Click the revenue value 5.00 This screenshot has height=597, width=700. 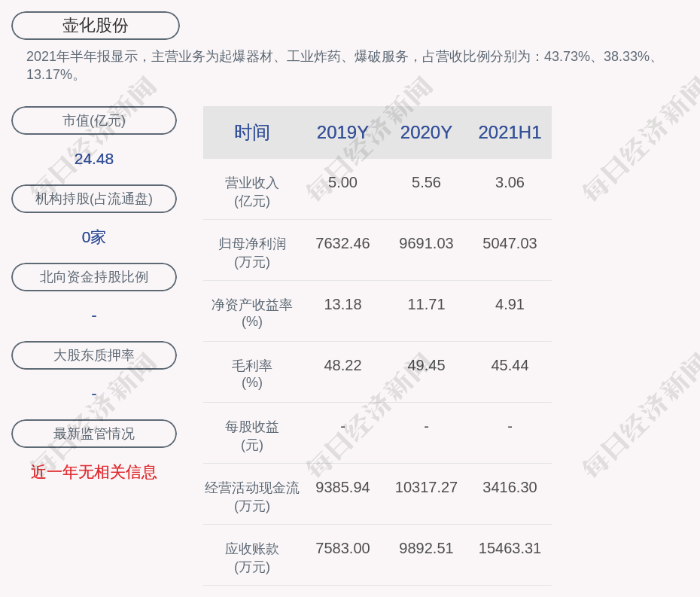point(342,182)
